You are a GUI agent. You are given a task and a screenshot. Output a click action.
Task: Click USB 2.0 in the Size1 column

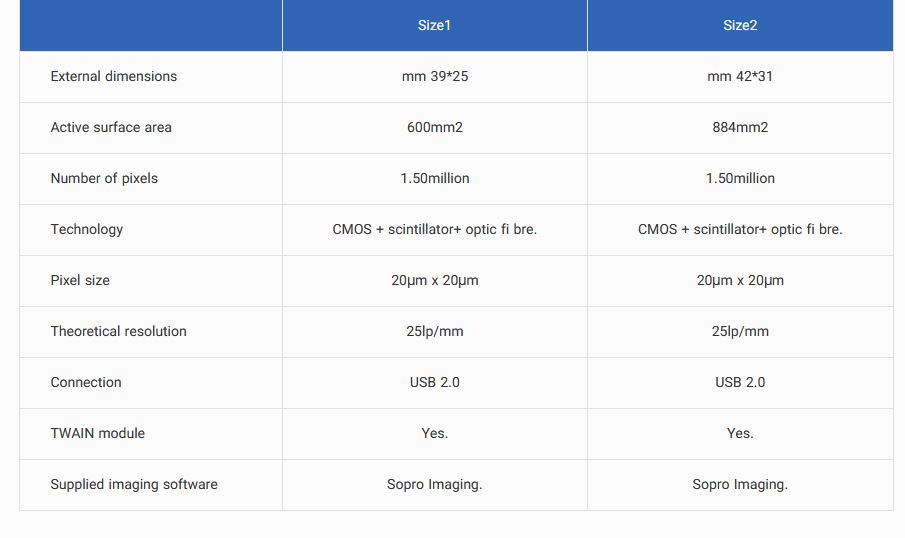point(434,382)
